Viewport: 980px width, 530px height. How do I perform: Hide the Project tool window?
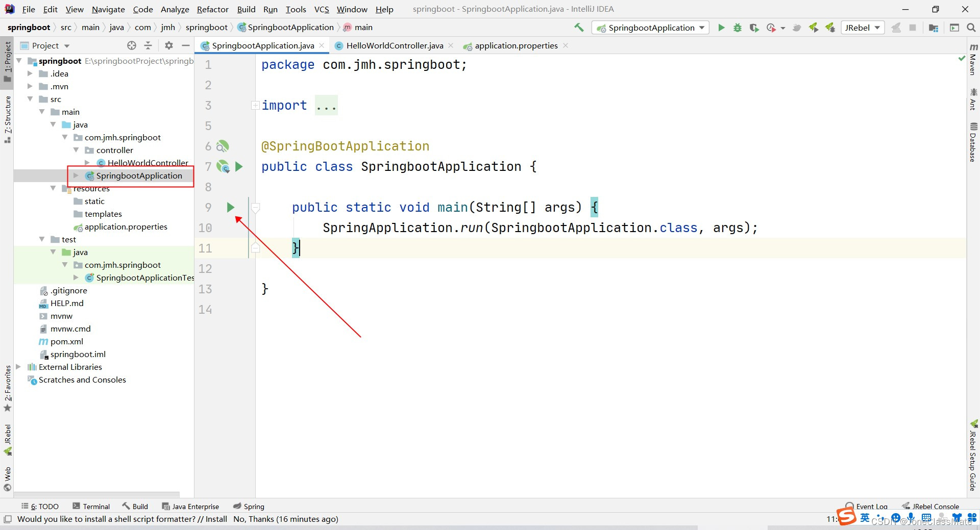coord(186,45)
